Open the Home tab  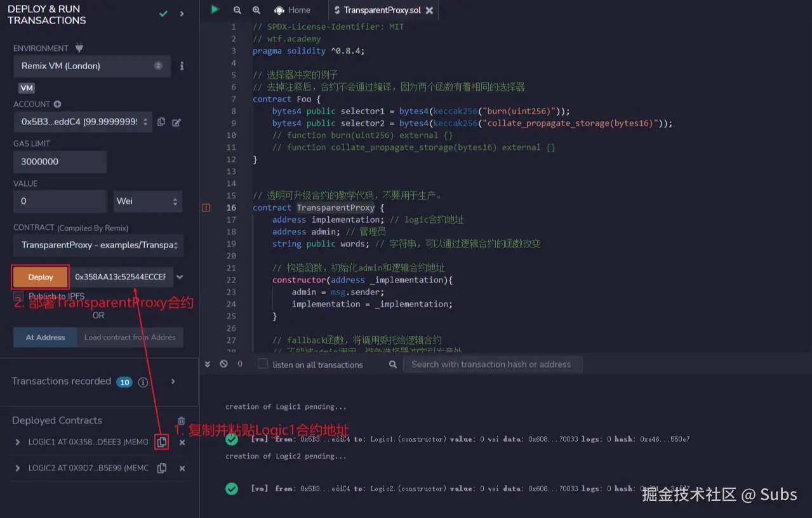pos(292,10)
